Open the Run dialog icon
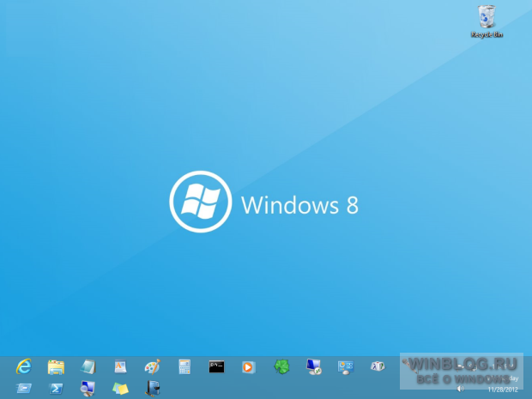The width and height of the screenshot is (532, 399). pyautogui.click(x=24, y=388)
